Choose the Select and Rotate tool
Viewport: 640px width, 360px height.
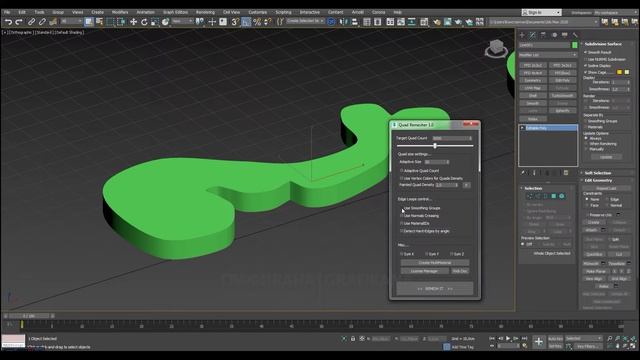coord(144,22)
